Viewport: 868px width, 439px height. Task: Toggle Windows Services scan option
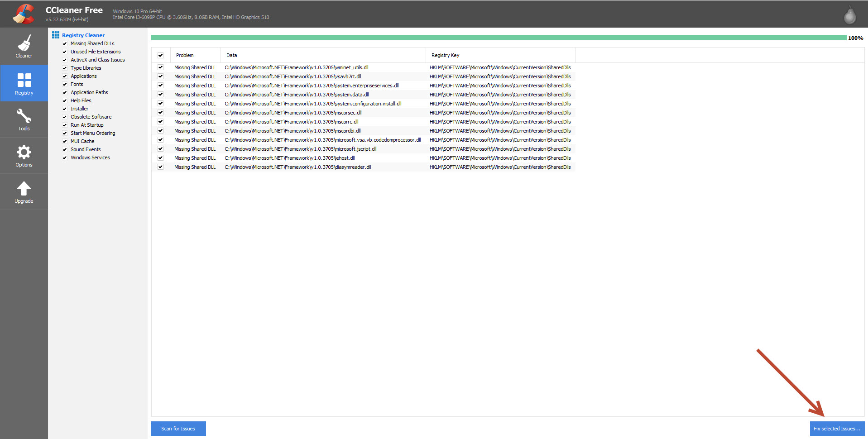pos(65,157)
